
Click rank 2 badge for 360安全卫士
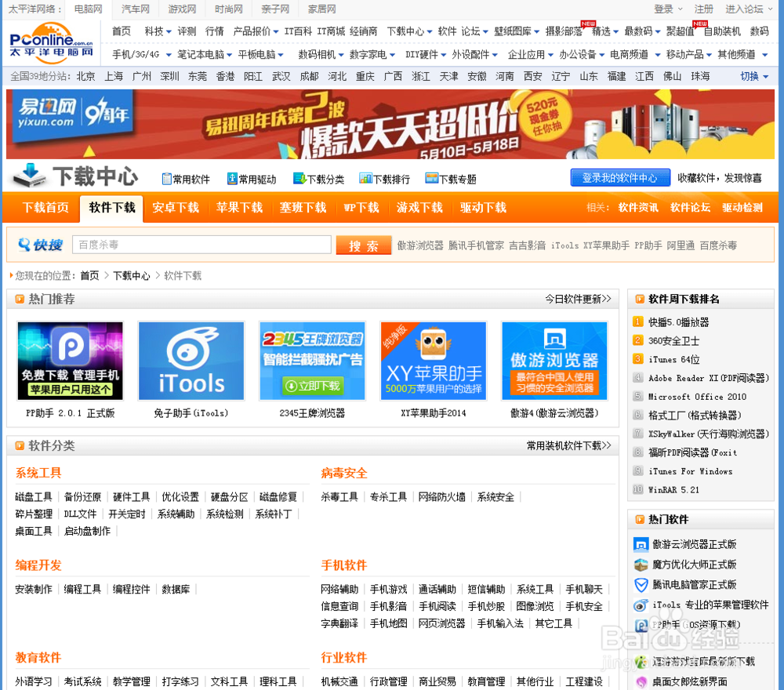coord(637,340)
